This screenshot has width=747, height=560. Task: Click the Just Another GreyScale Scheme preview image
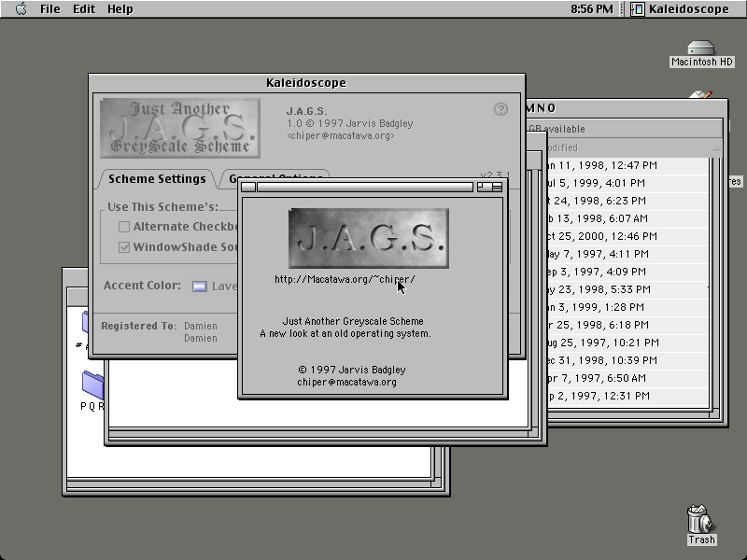[x=180, y=128]
